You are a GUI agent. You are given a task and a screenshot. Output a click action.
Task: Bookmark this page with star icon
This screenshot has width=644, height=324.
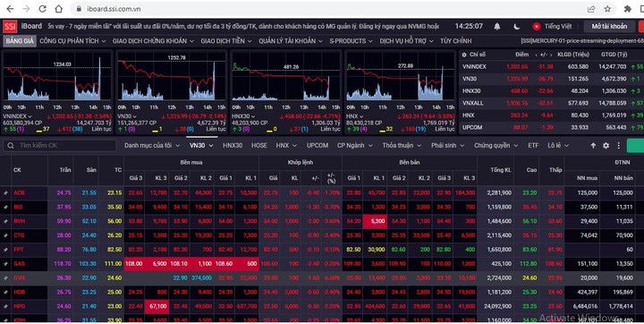click(607, 9)
